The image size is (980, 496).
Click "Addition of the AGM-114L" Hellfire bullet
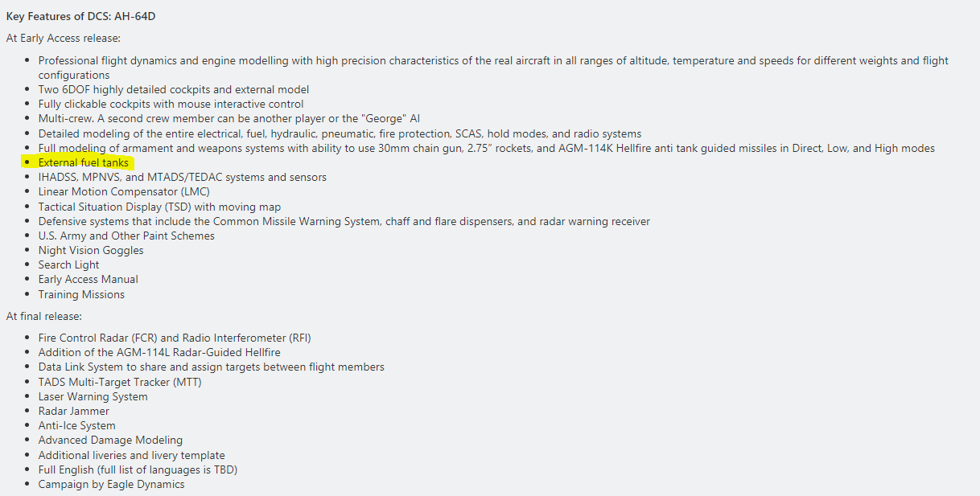point(159,352)
